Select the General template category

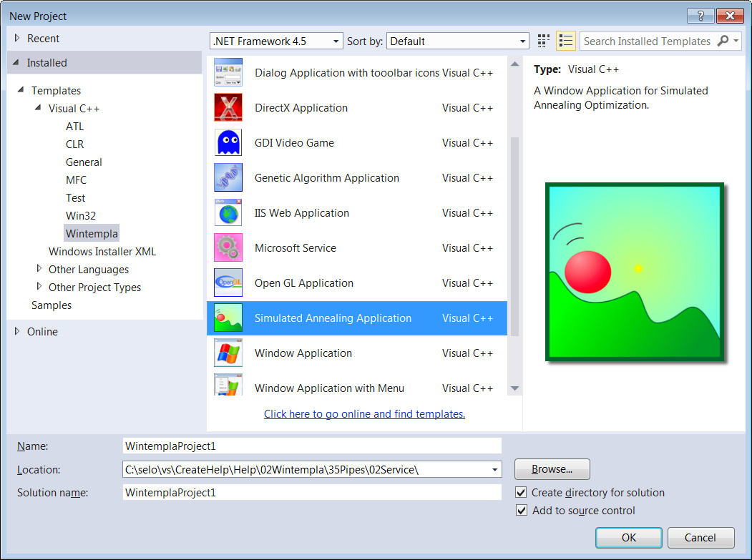point(84,162)
